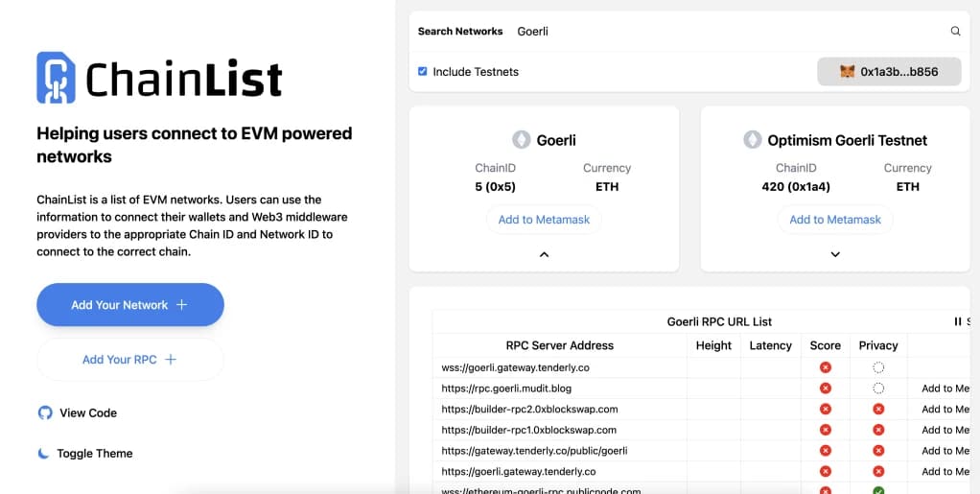This screenshot has height=494, width=980.
Task: Click the moon icon for theme
Action: point(44,453)
